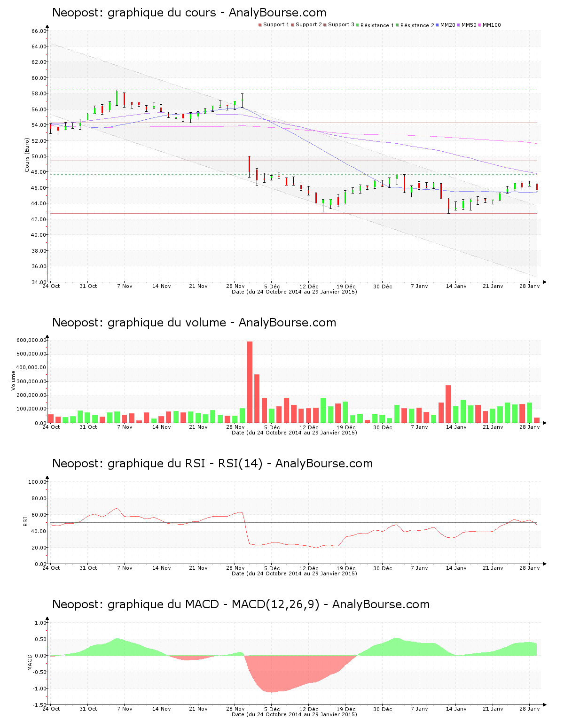Viewport: 564px width, 728px height.
Task: Click '7 Janv' on the MACD chart axis
Action: [x=419, y=709]
